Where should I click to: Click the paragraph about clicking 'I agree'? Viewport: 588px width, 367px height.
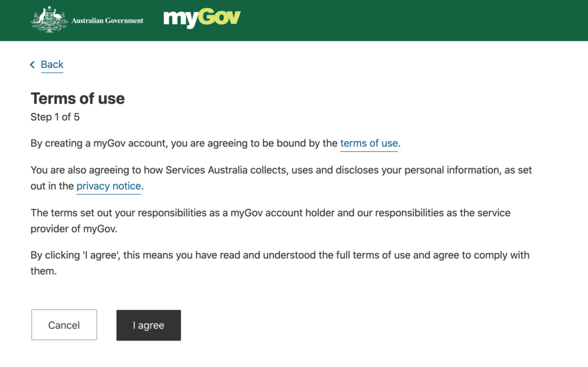pos(280,263)
